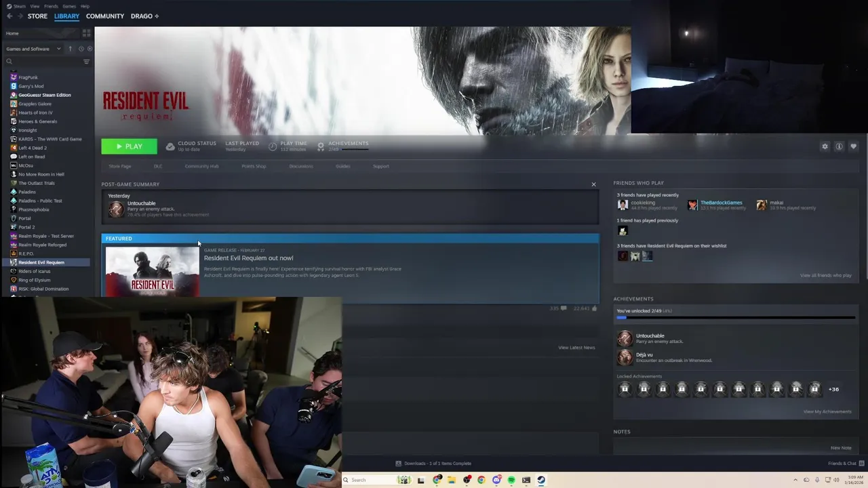Open Spotify from the taskbar

tap(511, 480)
